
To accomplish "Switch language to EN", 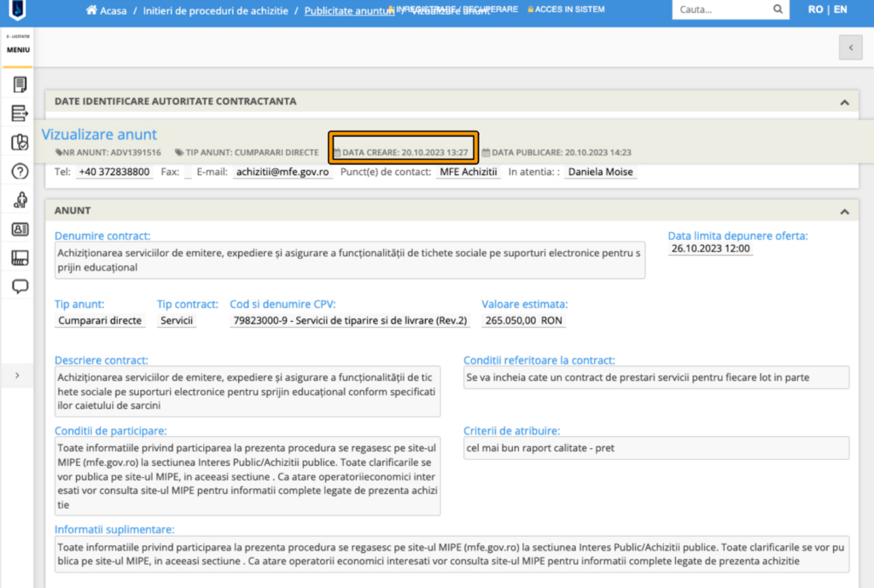I will pyautogui.click(x=841, y=10).
